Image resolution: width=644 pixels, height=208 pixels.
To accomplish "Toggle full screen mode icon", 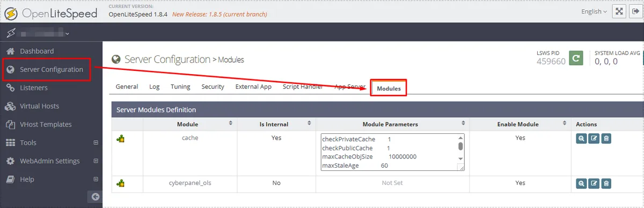I will pyautogui.click(x=619, y=11).
